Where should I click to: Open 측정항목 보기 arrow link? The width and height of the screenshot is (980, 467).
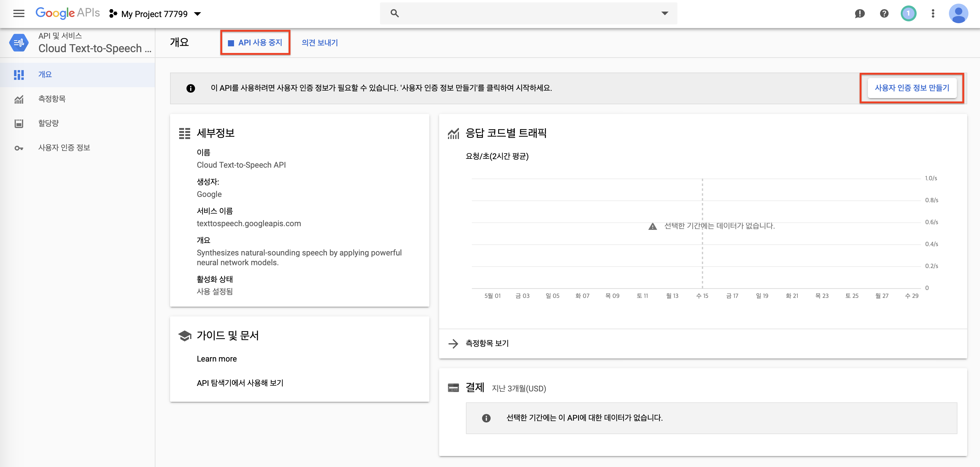(x=487, y=343)
